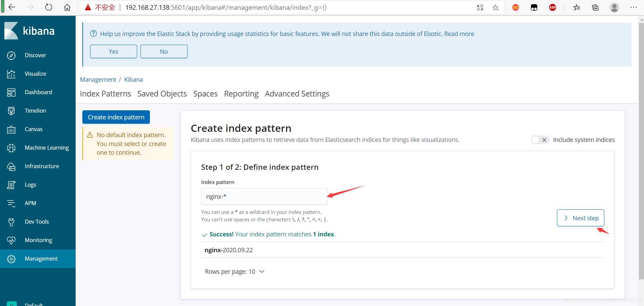Click the browser address bar URL
The width and height of the screenshot is (644, 306).
pyautogui.click(x=226, y=7)
